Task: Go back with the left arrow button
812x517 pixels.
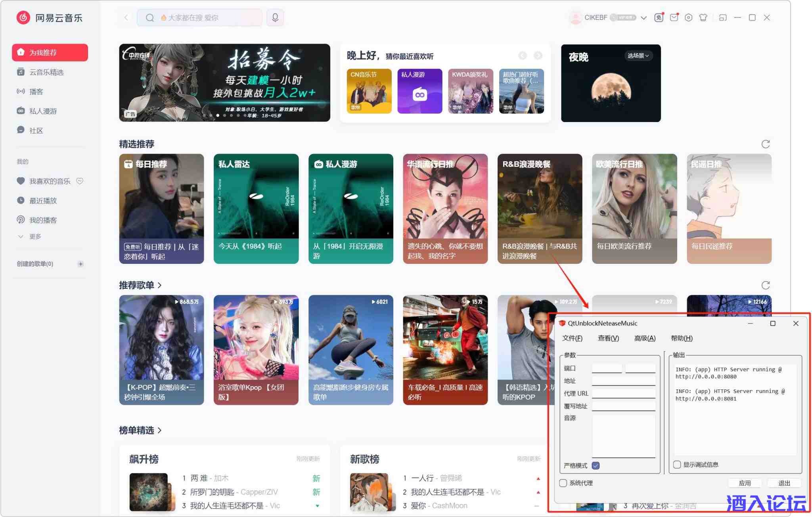Action: (x=126, y=17)
